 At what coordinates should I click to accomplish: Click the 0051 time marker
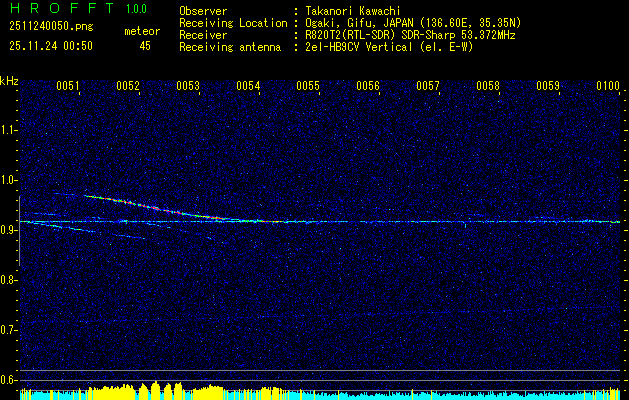point(68,87)
